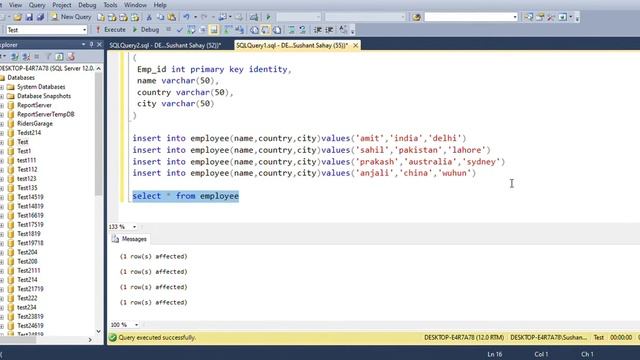Open the Undo history dropdown arrow
The width and height of the screenshot is (640, 360).
click(195, 17)
